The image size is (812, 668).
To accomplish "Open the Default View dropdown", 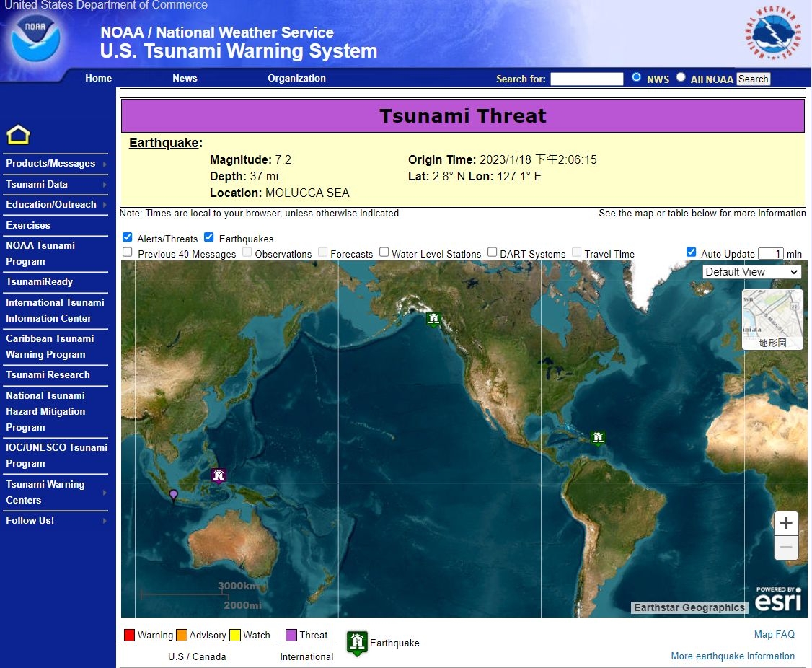I will click(x=752, y=272).
